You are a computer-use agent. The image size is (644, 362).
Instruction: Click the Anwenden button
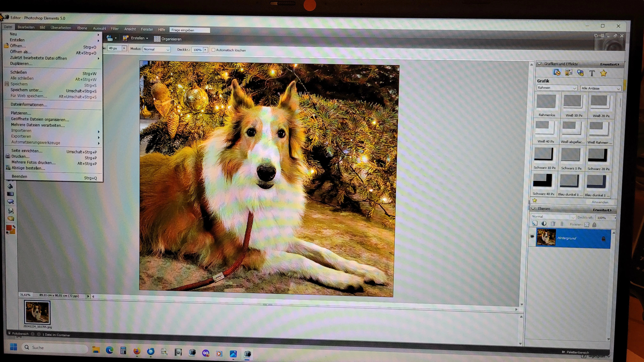[x=600, y=202]
